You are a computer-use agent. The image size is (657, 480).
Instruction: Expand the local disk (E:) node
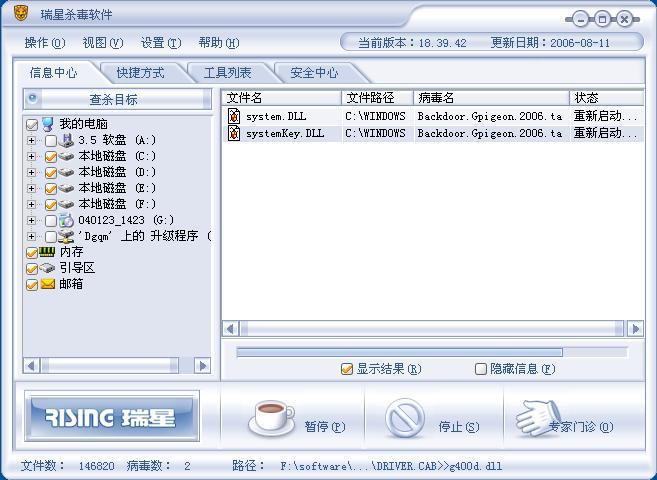pos(31,188)
